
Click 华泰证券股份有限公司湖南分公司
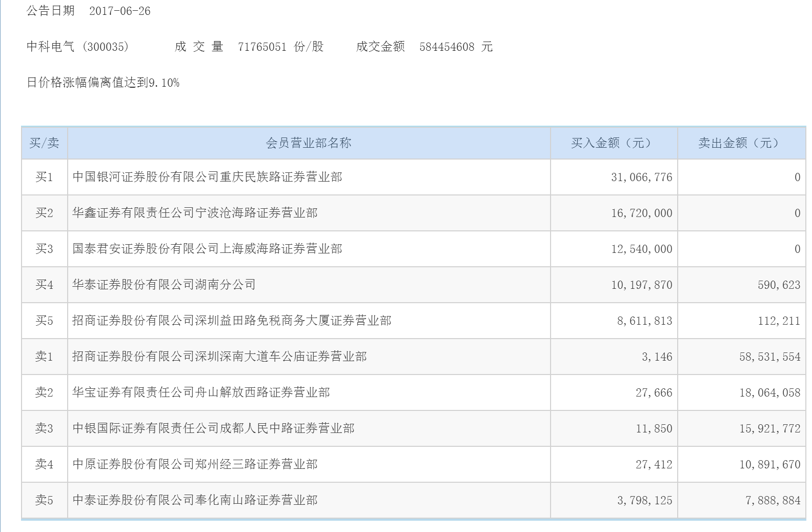(x=164, y=285)
